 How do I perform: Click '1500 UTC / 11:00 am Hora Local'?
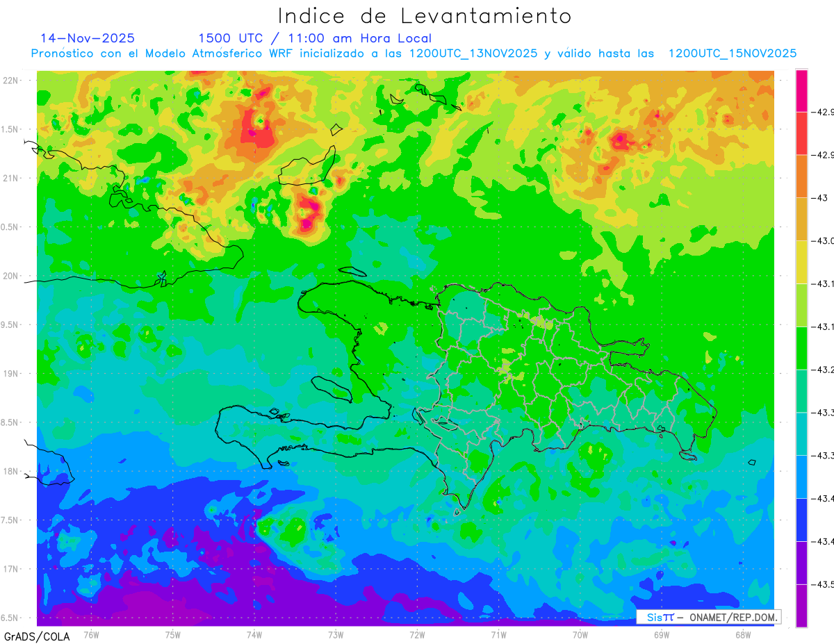tap(315, 38)
